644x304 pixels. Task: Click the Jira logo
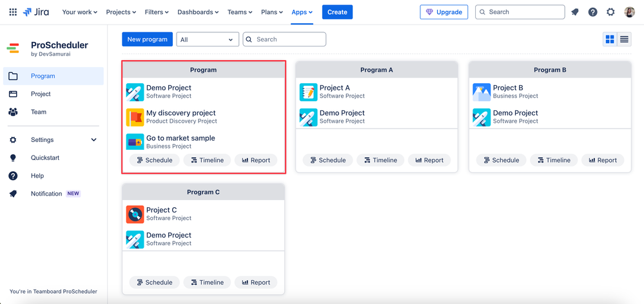35,12
